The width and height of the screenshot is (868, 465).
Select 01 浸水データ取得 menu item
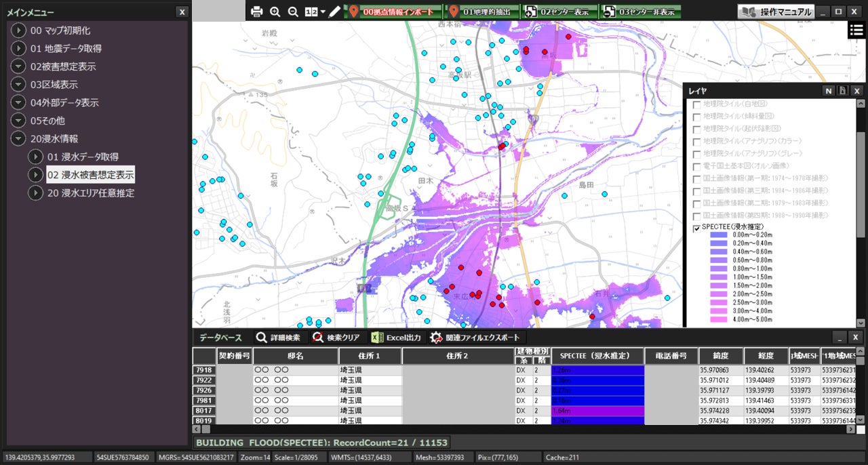(x=82, y=157)
